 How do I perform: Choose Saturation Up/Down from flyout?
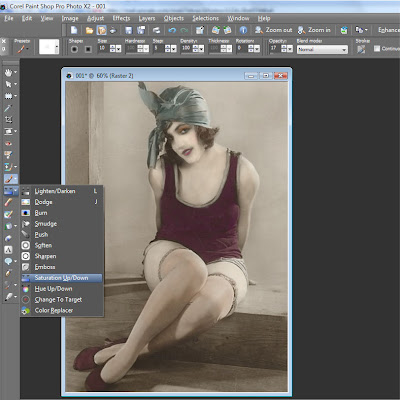click(61, 278)
